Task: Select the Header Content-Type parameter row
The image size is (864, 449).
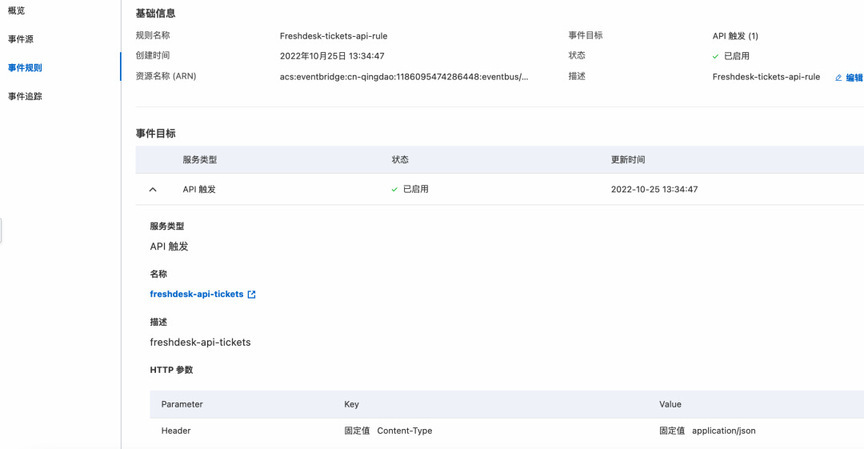Action: [507, 431]
